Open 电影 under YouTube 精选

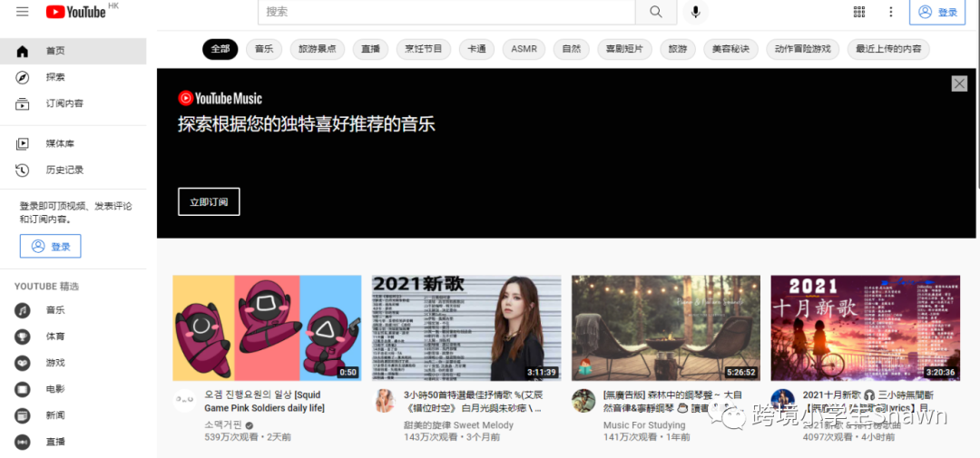pos(73,389)
